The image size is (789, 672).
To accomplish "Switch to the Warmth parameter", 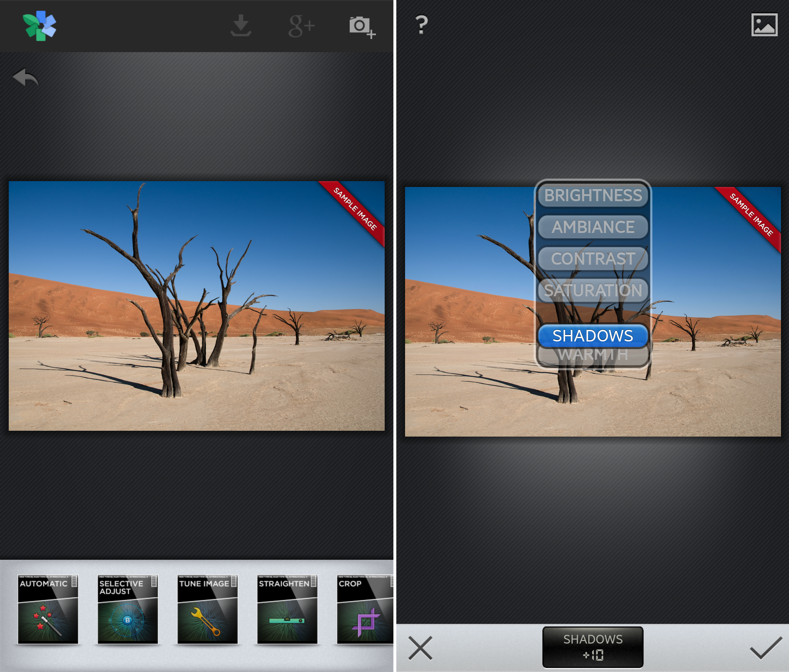I will 593,357.
